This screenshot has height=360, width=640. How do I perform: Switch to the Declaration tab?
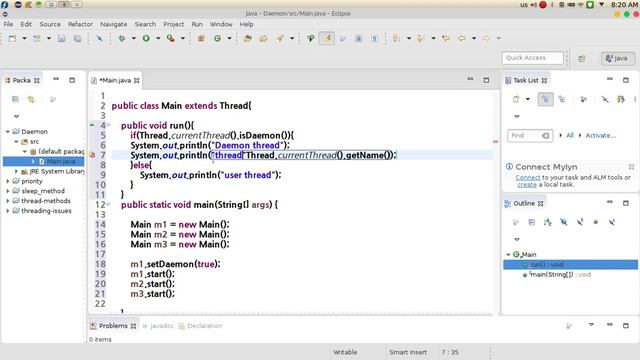[x=200, y=326]
